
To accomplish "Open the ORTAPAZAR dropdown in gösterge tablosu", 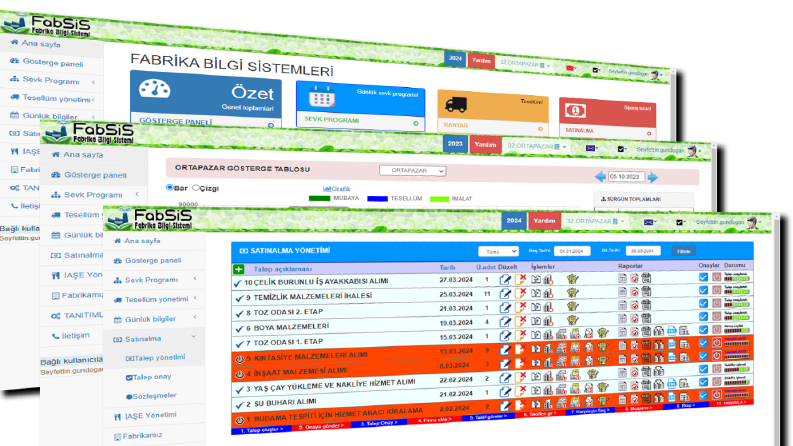I will pyautogui.click(x=413, y=171).
